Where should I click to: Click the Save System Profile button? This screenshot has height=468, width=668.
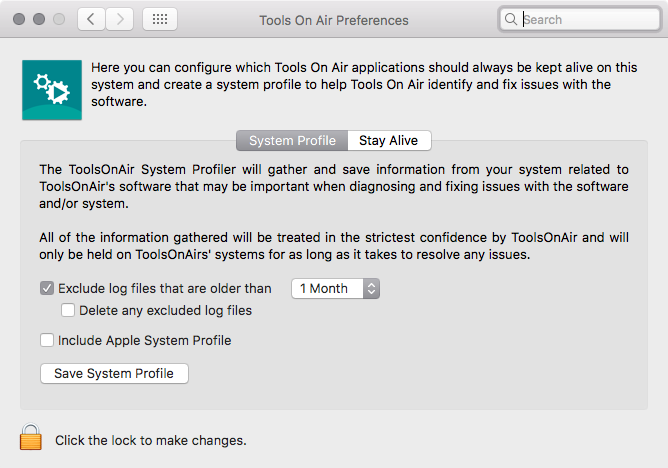click(x=114, y=373)
